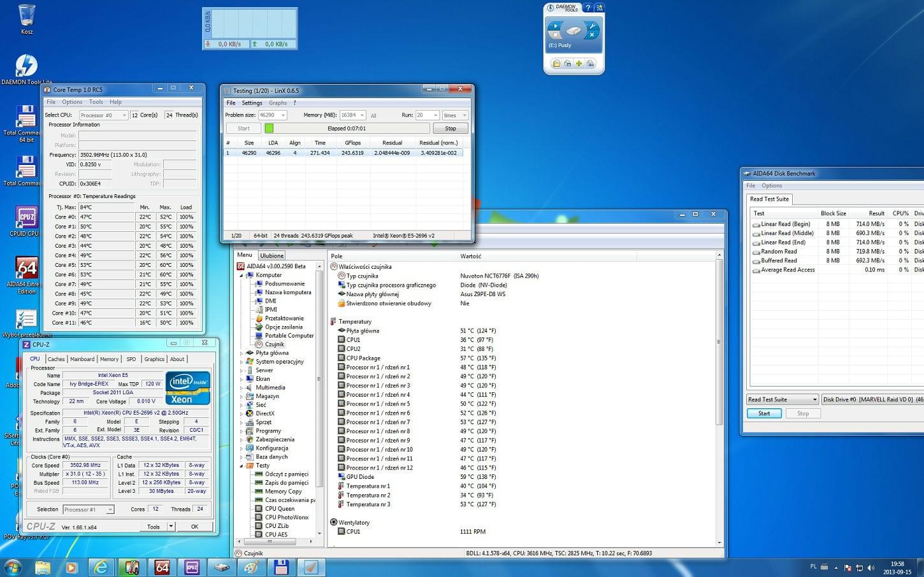Screen dimensions: 924x577
Task: Switch to the Ulubione tab in AIDA64
Action: point(271,255)
